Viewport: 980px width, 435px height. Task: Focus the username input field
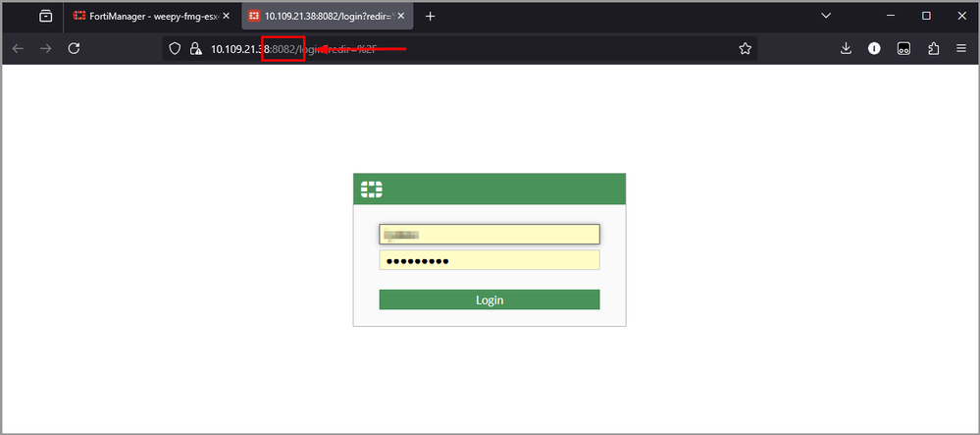point(490,234)
